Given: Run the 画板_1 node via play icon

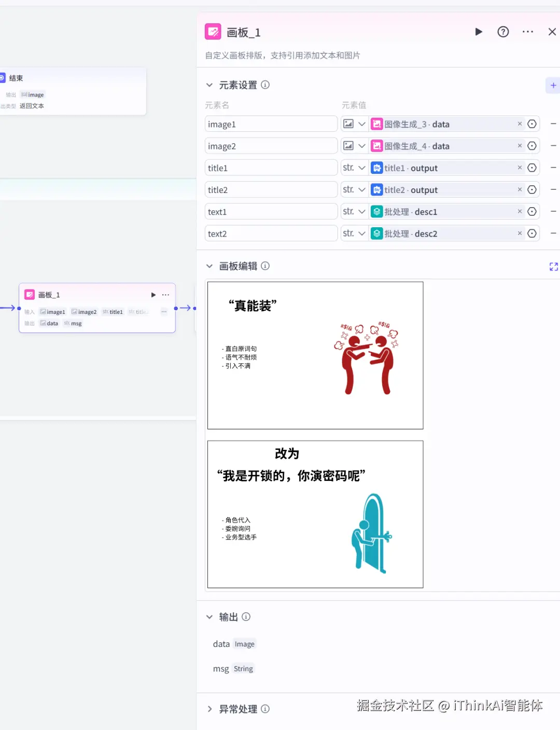Looking at the screenshot, I should [478, 32].
